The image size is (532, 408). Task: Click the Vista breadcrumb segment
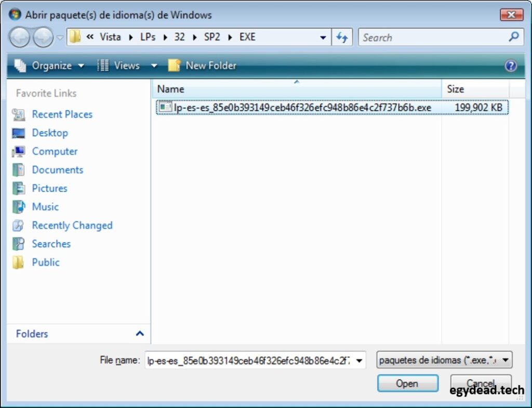coord(110,37)
